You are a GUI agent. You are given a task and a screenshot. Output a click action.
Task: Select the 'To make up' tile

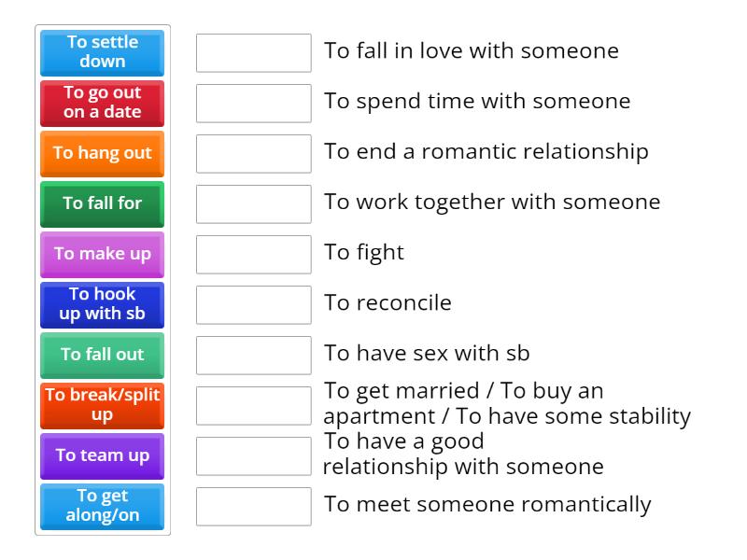point(102,254)
